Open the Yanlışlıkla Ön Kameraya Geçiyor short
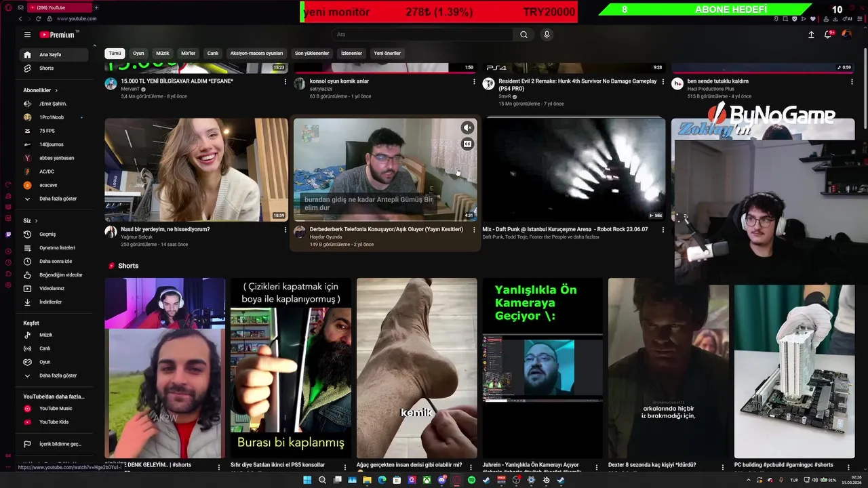The width and height of the screenshot is (868, 488). 542,368
